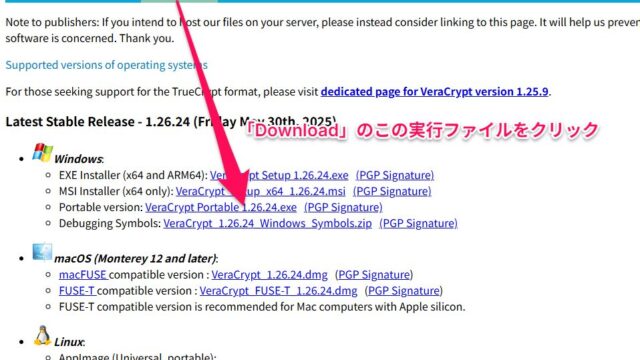The image size is (640, 360).
Task: Download VeraCrypt Portable 1.26.24.exe
Action: 221,207
